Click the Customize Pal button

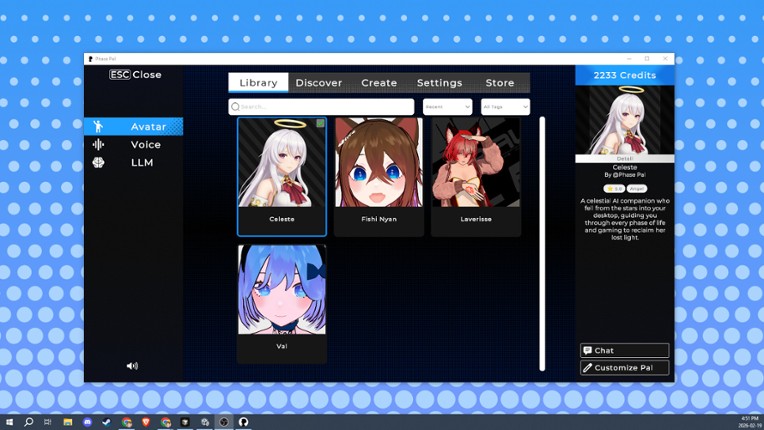(624, 368)
